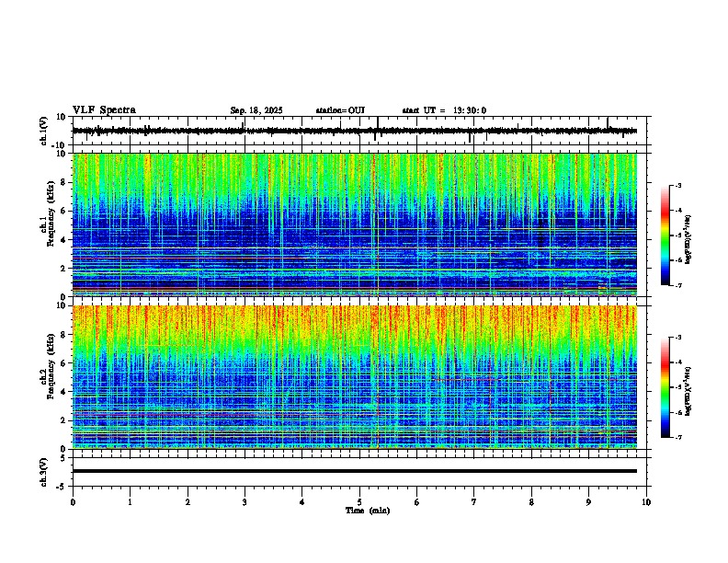Click the "-7" label on the ch.1 color scale
This screenshot has height=563, width=728.
[x=678, y=285]
